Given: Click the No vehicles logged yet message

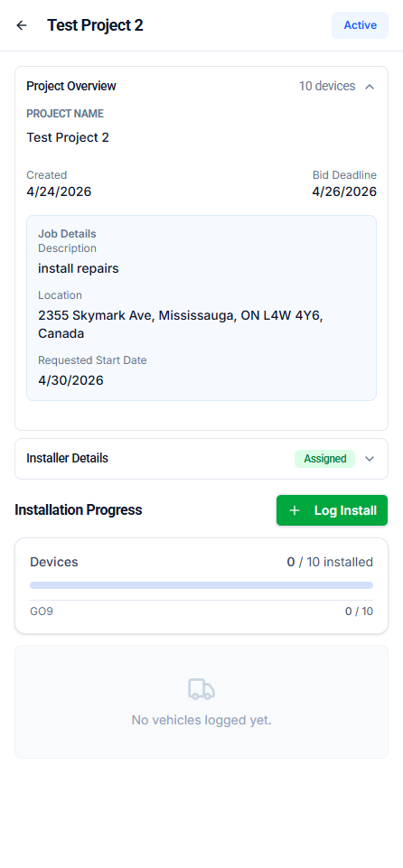Looking at the screenshot, I should tap(201, 720).
